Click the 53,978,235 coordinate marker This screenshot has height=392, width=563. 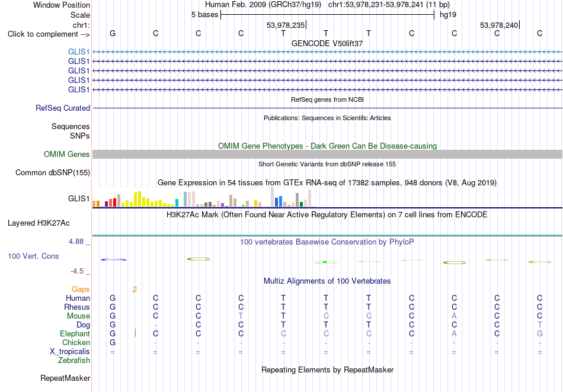pyautogui.click(x=286, y=25)
